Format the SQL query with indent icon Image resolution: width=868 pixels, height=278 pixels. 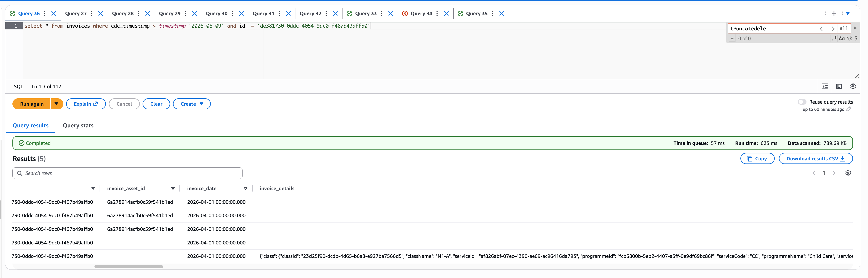click(825, 86)
